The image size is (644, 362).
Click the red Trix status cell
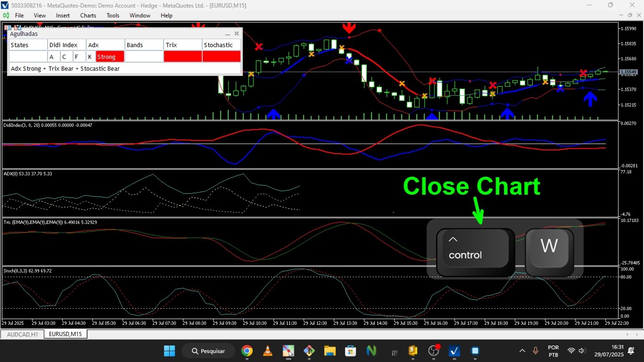(x=183, y=57)
